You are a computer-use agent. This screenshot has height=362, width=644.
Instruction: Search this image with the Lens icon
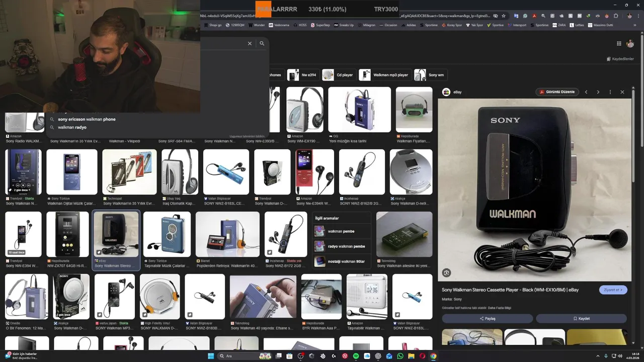pyautogui.click(x=446, y=273)
